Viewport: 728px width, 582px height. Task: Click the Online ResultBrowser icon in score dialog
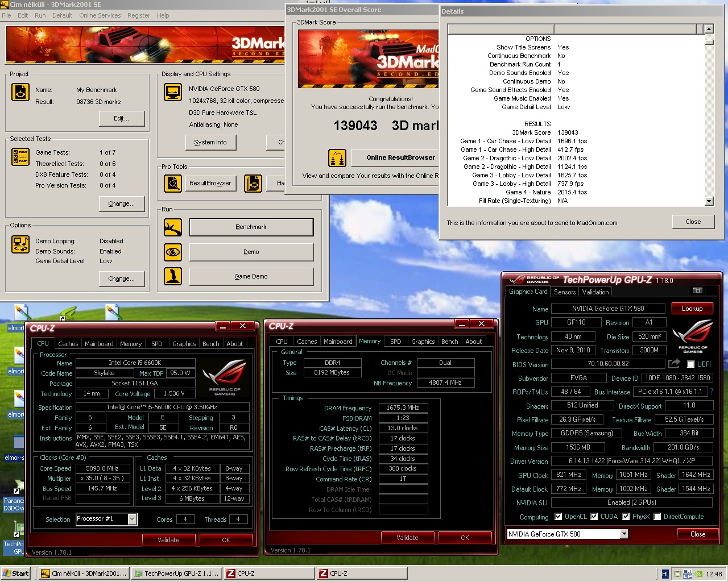tap(337, 158)
